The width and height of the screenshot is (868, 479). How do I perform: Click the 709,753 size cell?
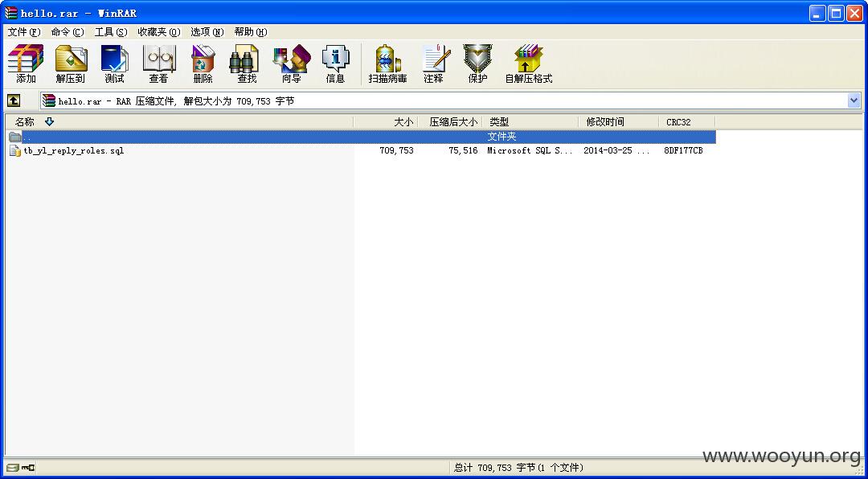coord(396,150)
